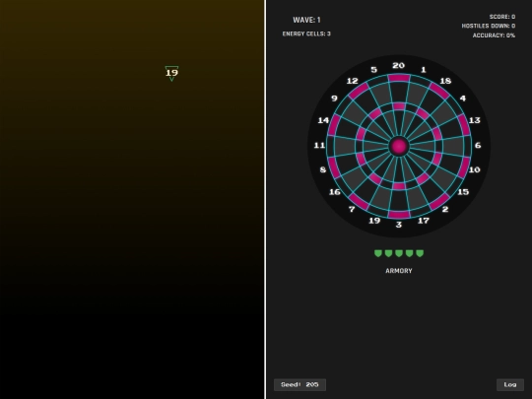Click number 11 on the dartboard rim
Screen dimensions: 532x399
[x=319, y=145]
